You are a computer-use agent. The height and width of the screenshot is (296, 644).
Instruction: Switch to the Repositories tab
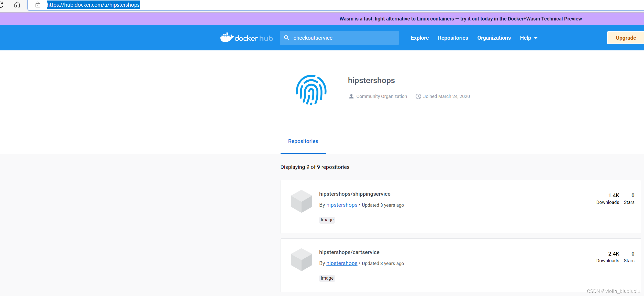303,141
